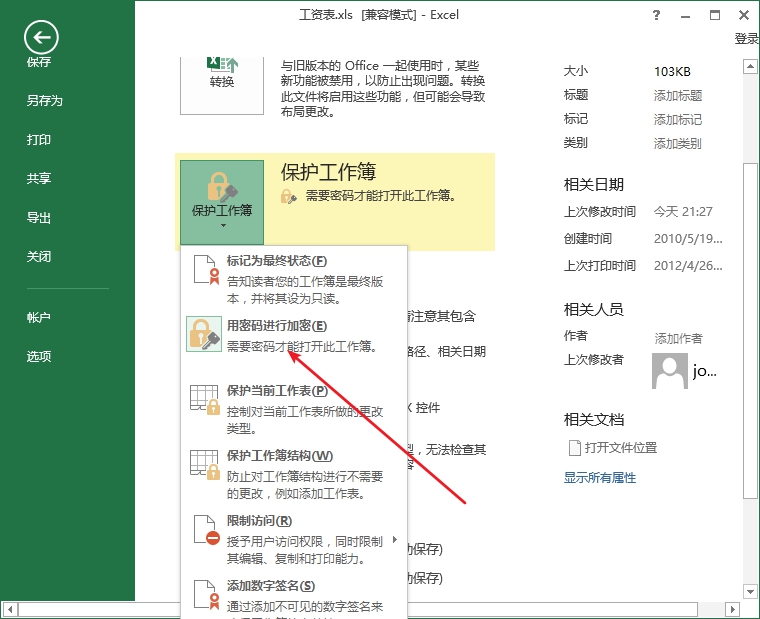Click the 添加标记 tag field
Viewport: 760px width, 619px height.
(678, 119)
